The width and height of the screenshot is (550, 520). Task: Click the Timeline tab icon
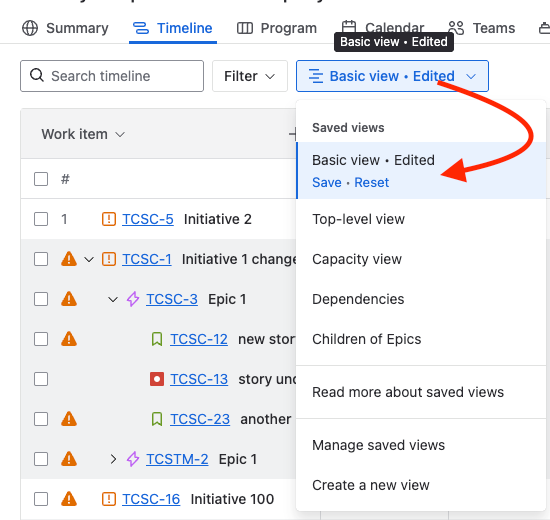click(141, 28)
